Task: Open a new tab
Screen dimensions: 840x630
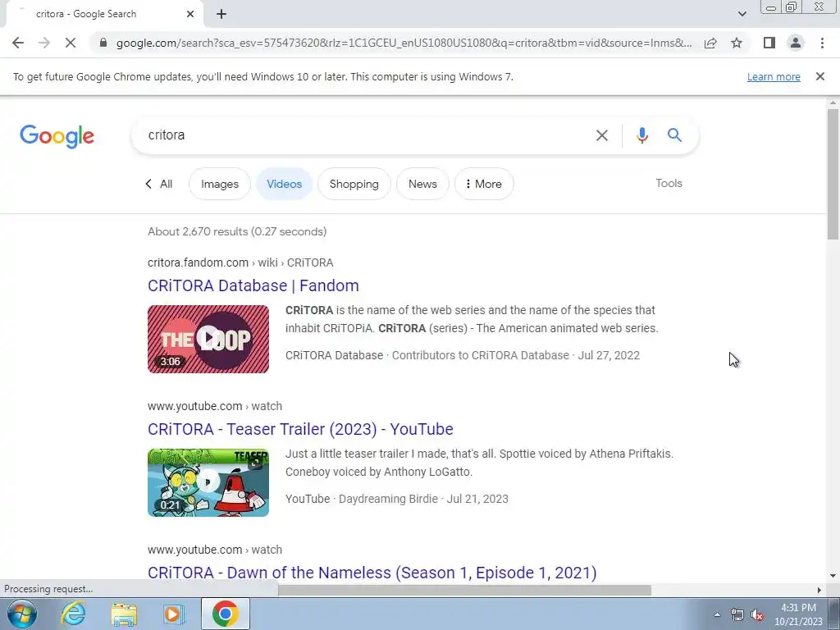Action: [x=221, y=15]
